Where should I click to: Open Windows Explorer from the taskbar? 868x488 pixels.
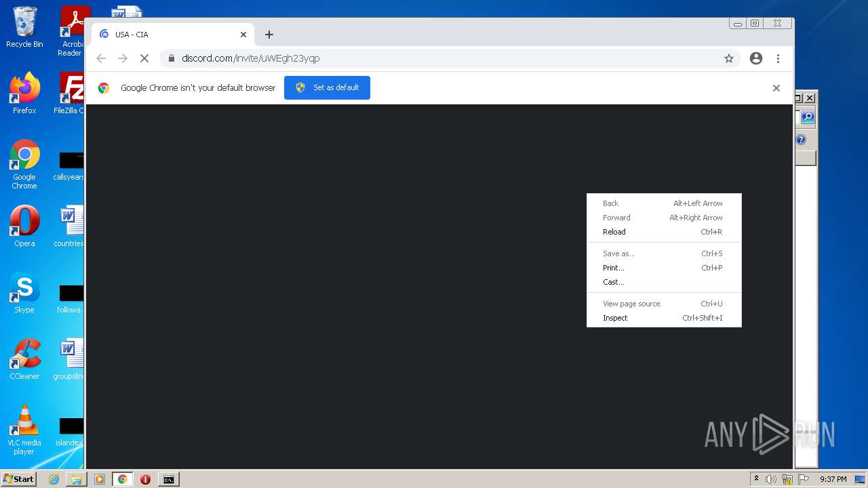pos(77,479)
